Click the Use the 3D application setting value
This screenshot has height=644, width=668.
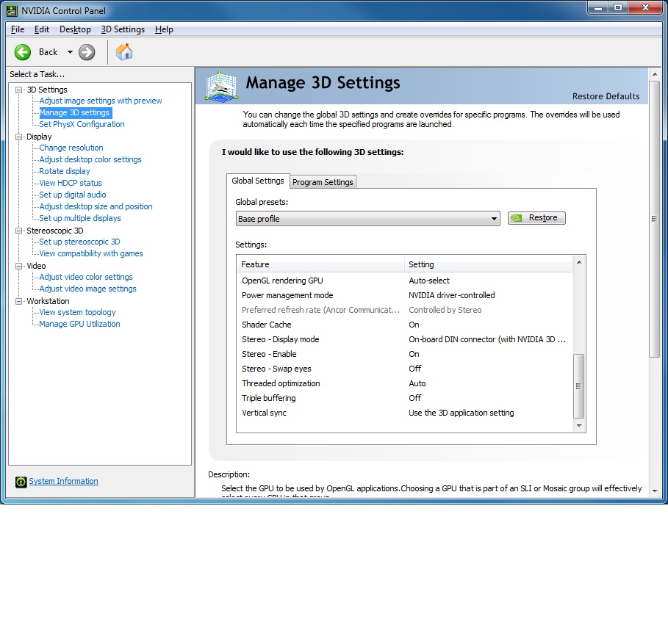pyautogui.click(x=462, y=413)
